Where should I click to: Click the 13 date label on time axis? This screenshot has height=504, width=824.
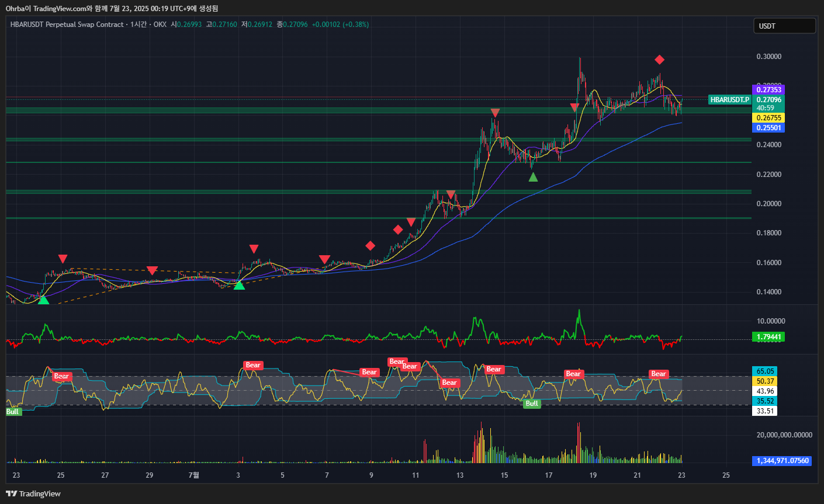(460, 475)
